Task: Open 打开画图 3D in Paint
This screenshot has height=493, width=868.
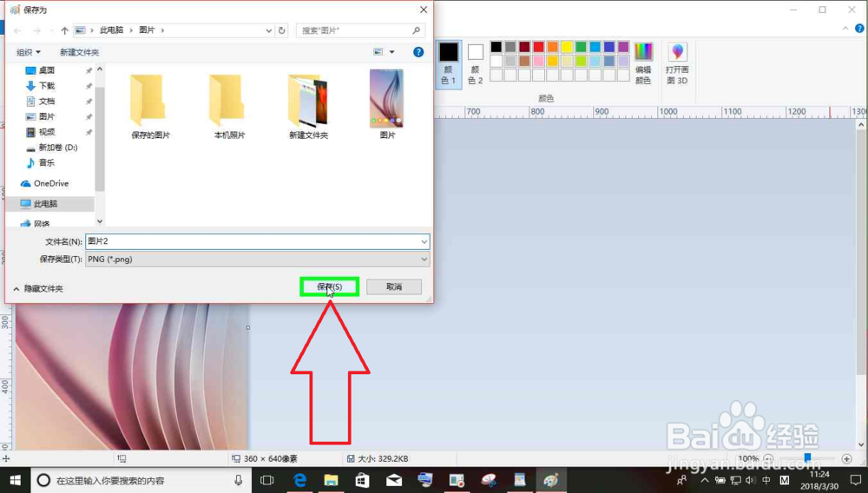Action: (x=677, y=63)
